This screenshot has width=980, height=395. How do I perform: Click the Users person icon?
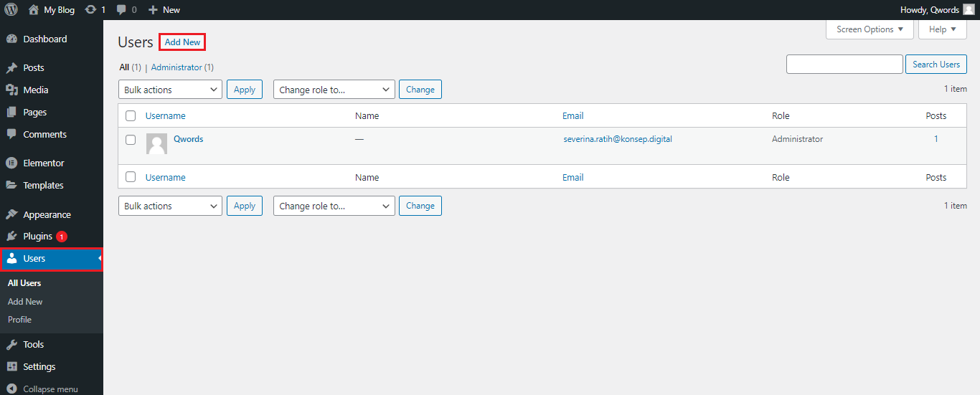pyautogui.click(x=11, y=259)
